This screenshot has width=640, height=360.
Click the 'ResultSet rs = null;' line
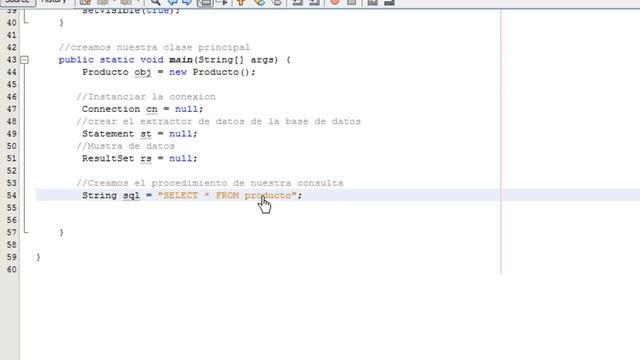[139, 158]
